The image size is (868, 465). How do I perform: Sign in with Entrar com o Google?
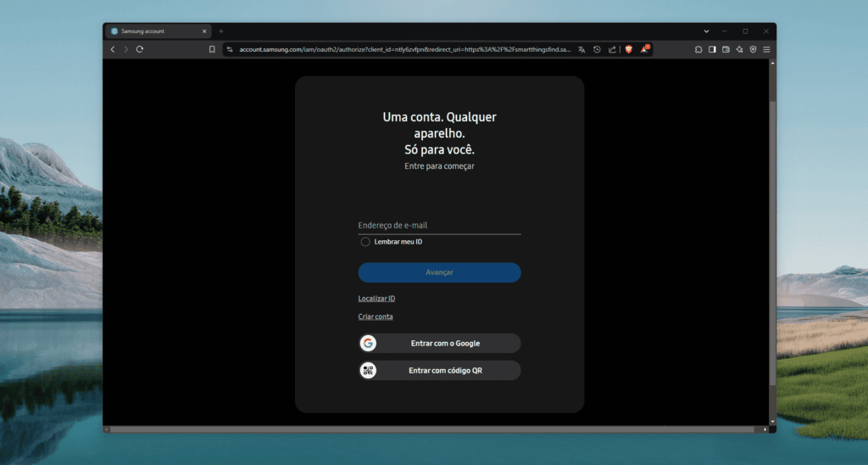pos(440,343)
